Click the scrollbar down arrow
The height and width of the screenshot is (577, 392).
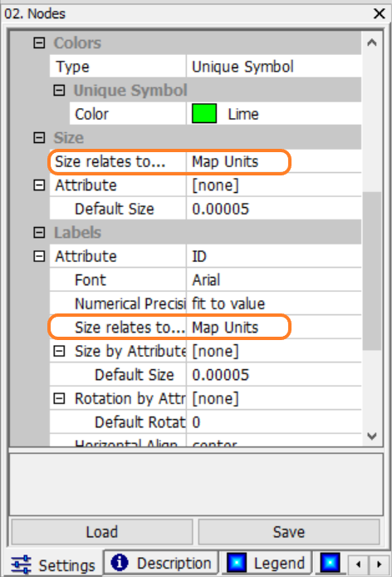click(372, 436)
